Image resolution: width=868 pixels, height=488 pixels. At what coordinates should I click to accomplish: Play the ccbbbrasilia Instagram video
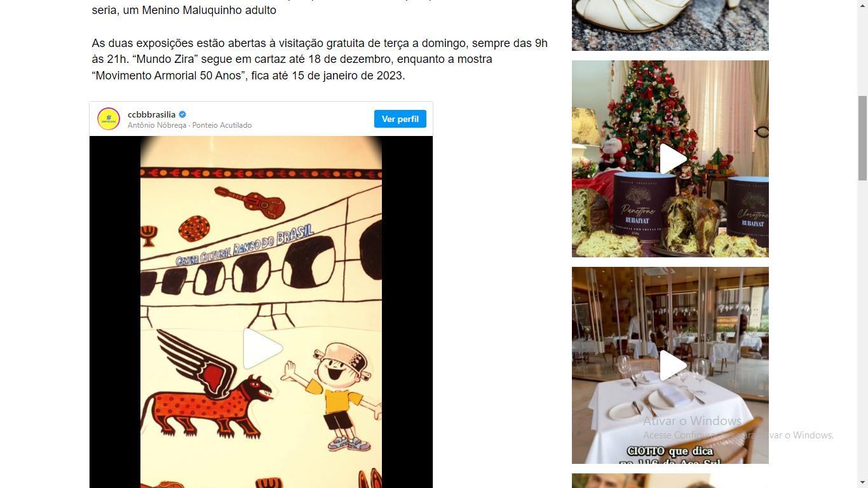click(x=262, y=348)
